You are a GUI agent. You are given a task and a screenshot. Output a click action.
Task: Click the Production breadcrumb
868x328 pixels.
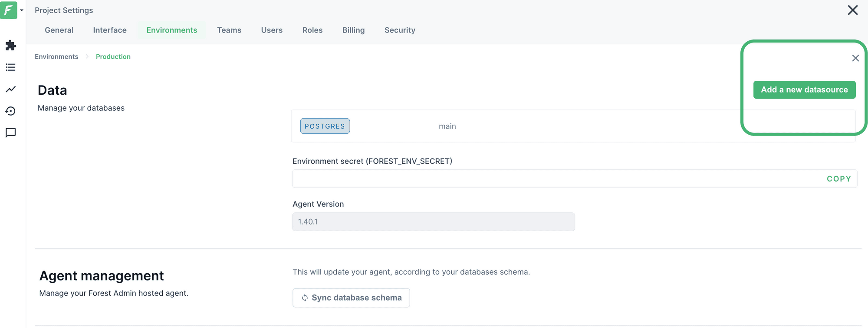coord(113,56)
